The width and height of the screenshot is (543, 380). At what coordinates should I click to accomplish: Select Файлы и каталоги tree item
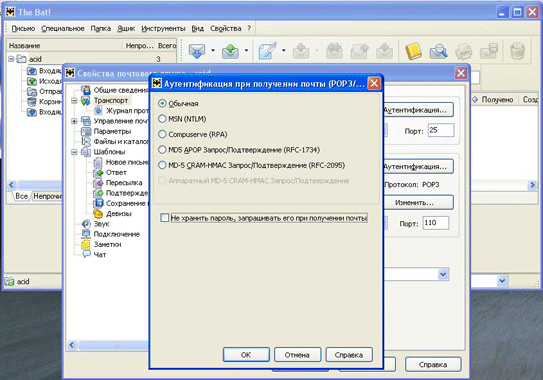click(121, 142)
